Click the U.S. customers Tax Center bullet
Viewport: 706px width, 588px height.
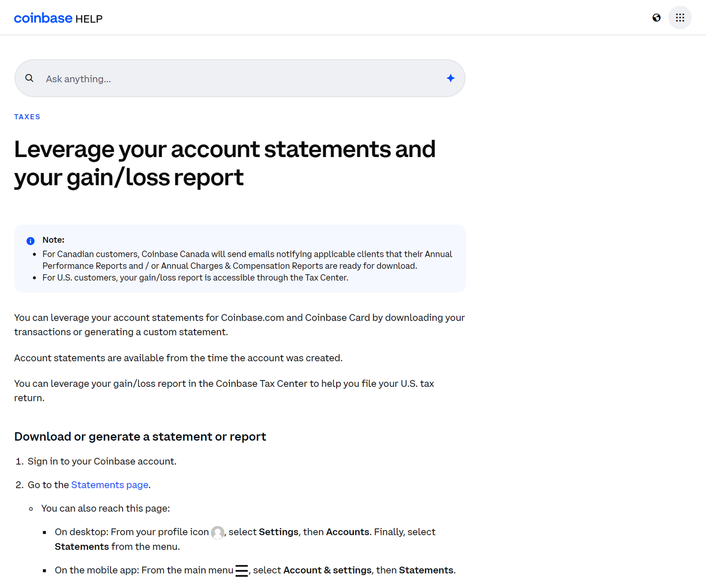pyautogui.click(x=195, y=277)
